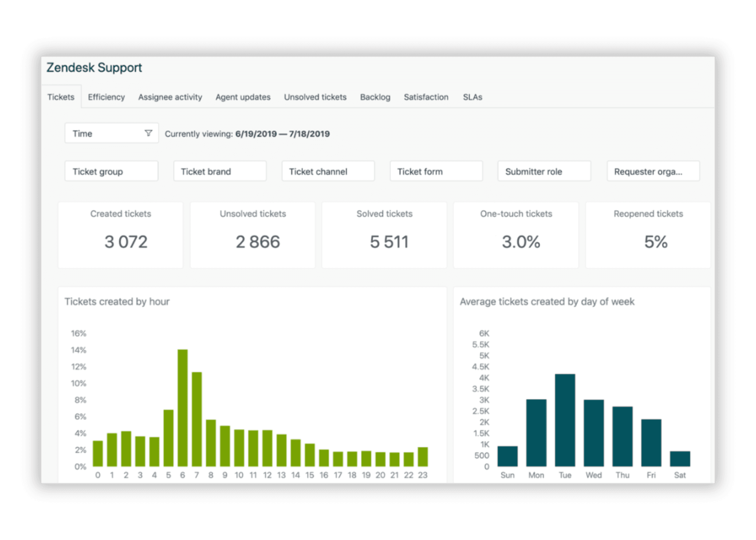Switch to the Satisfaction tab

pyautogui.click(x=426, y=97)
